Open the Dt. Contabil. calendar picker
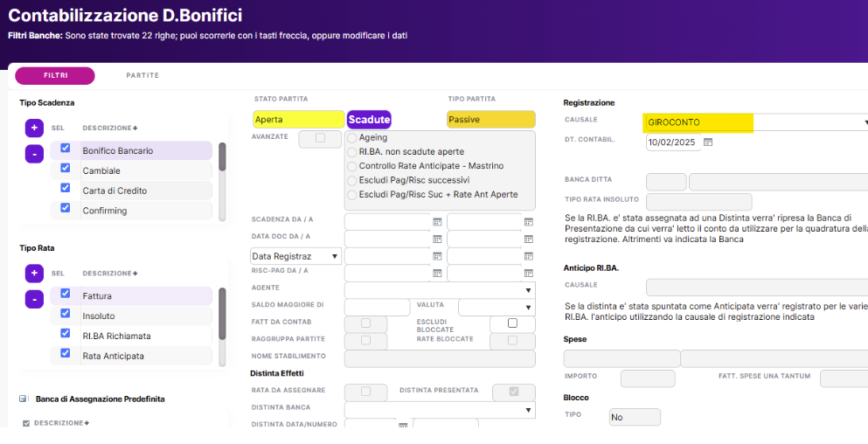This screenshot has height=444, width=868. pyautogui.click(x=707, y=142)
